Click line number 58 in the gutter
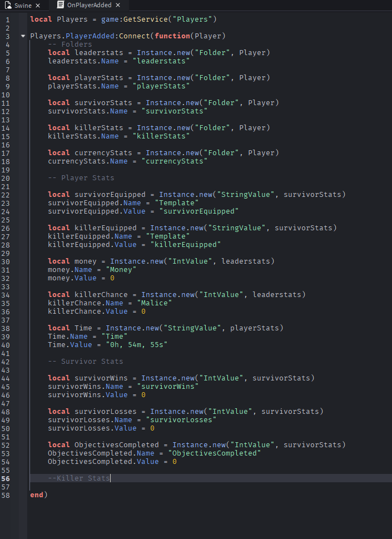This screenshot has width=392, height=539. pos(6,495)
